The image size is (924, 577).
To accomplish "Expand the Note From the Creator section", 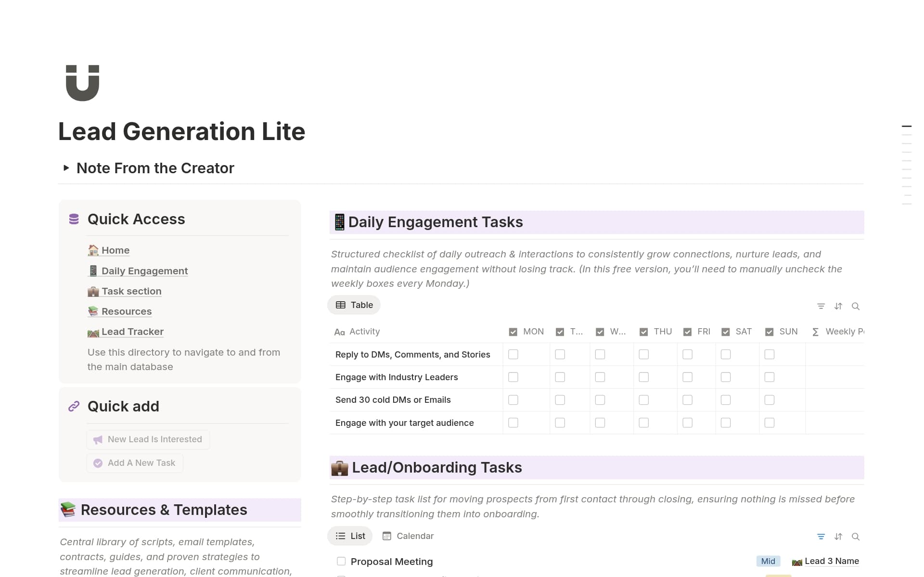I will click(66, 167).
